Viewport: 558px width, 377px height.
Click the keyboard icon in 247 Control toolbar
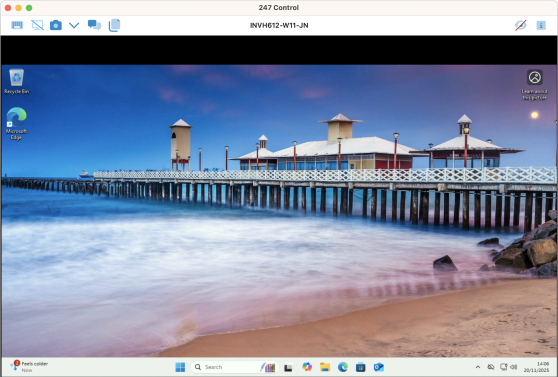17,25
